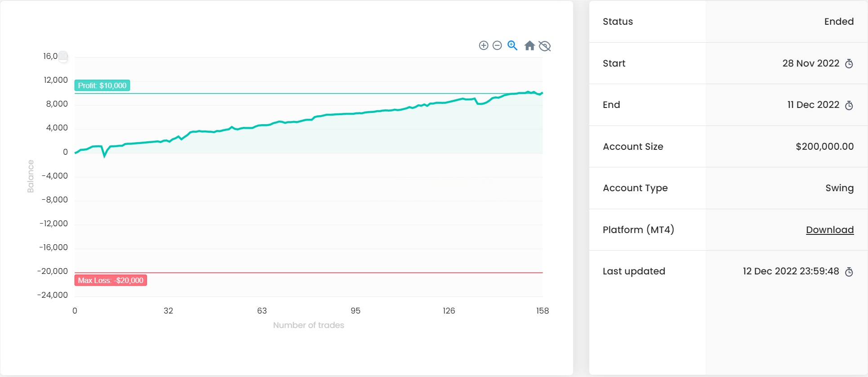Click the Profit $10,000 target label
The width and height of the screenshot is (868, 377).
pos(102,85)
